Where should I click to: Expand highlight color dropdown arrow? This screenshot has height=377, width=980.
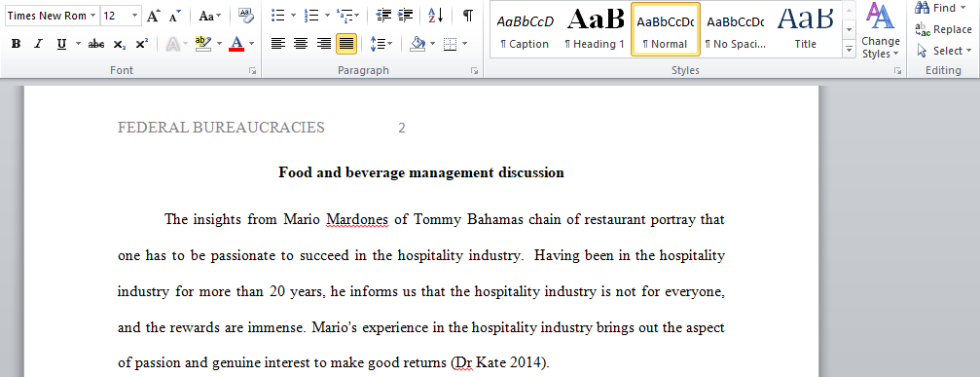pos(219,44)
